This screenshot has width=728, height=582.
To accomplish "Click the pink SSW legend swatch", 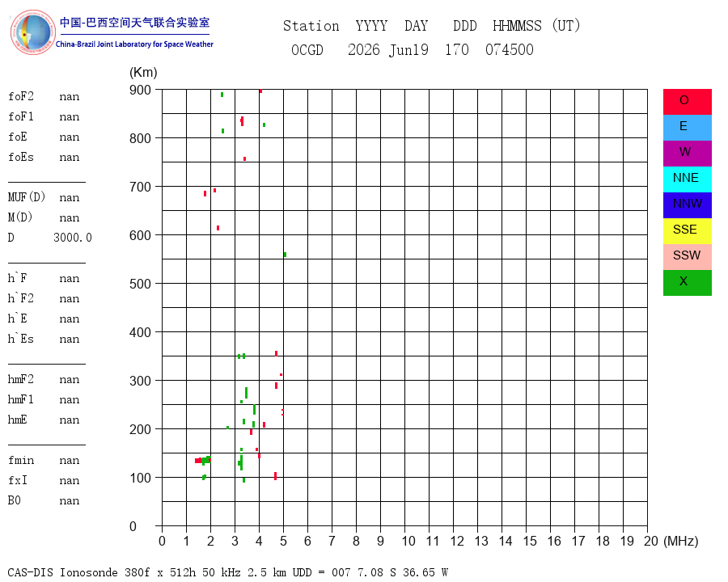I will pos(687,257).
